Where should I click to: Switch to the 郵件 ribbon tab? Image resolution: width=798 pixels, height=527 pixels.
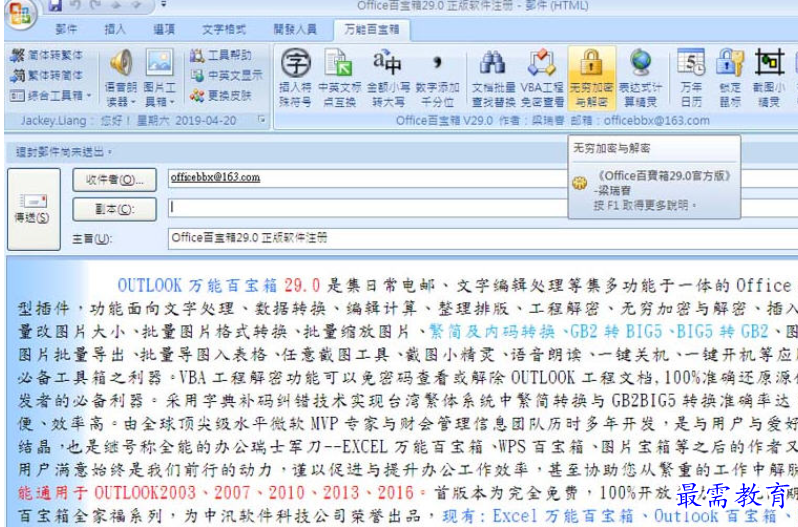click(x=66, y=30)
